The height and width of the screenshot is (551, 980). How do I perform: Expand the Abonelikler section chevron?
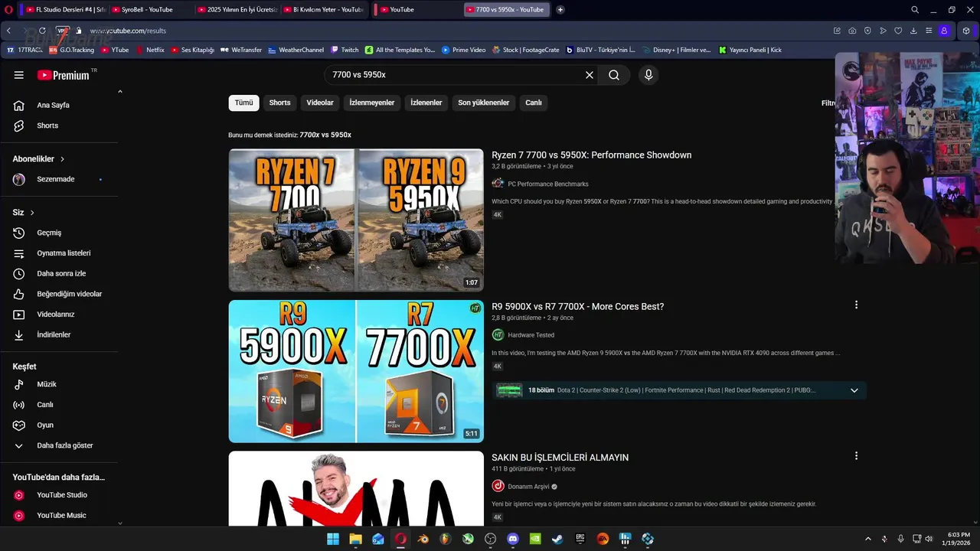(63, 159)
